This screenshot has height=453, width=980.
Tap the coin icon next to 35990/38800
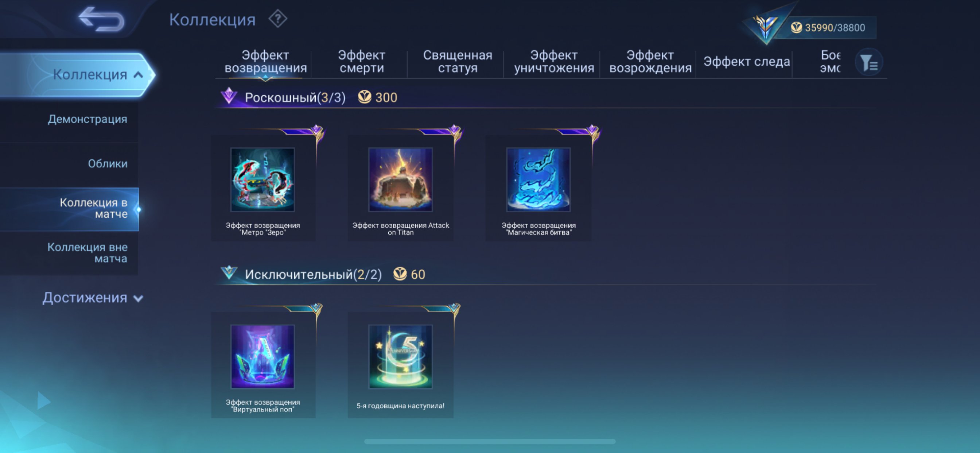796,27
